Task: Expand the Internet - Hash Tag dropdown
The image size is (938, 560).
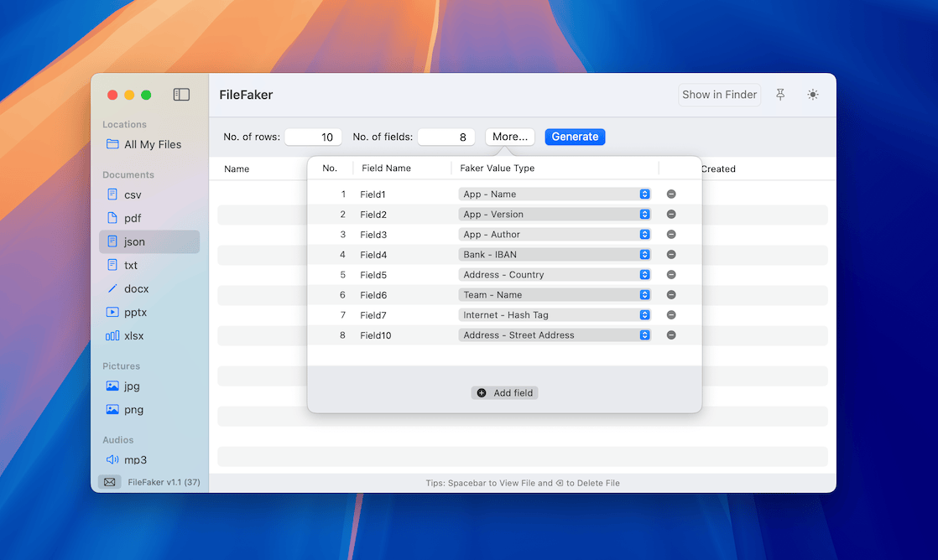Action: 555,315
